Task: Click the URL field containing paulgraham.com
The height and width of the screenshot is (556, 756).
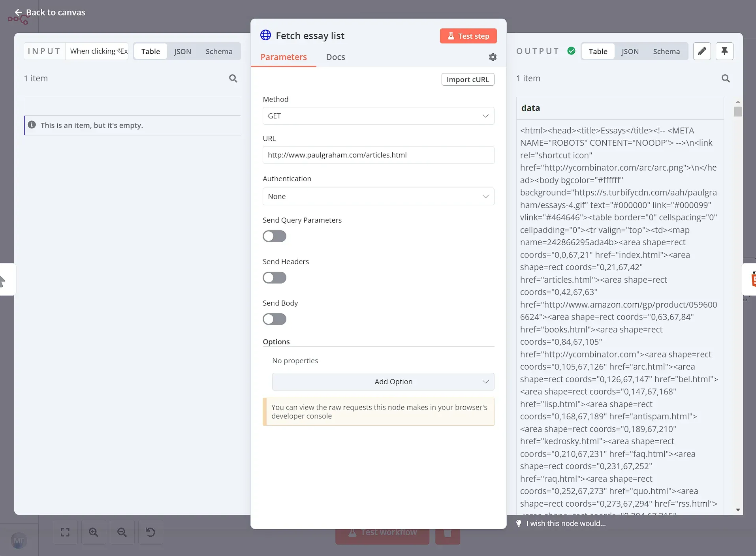Action: pos(378,155)
